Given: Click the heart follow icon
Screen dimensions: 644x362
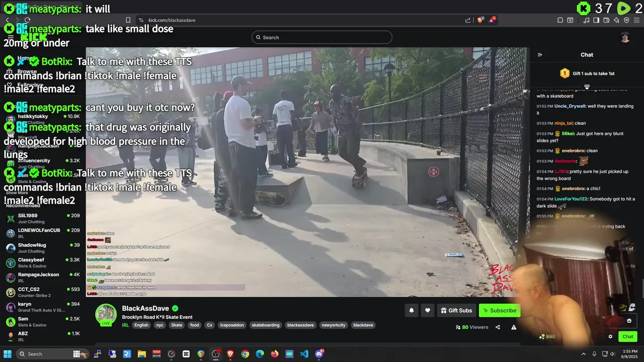Looking at the screenshot, I should 428,311.
